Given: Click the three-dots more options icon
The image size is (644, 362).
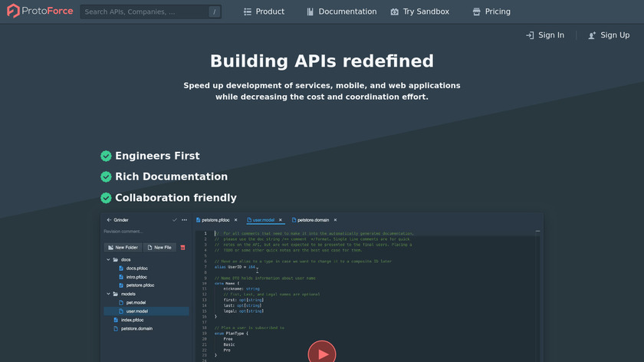Looking at the screenshot, I should click(x=184, y=220).
